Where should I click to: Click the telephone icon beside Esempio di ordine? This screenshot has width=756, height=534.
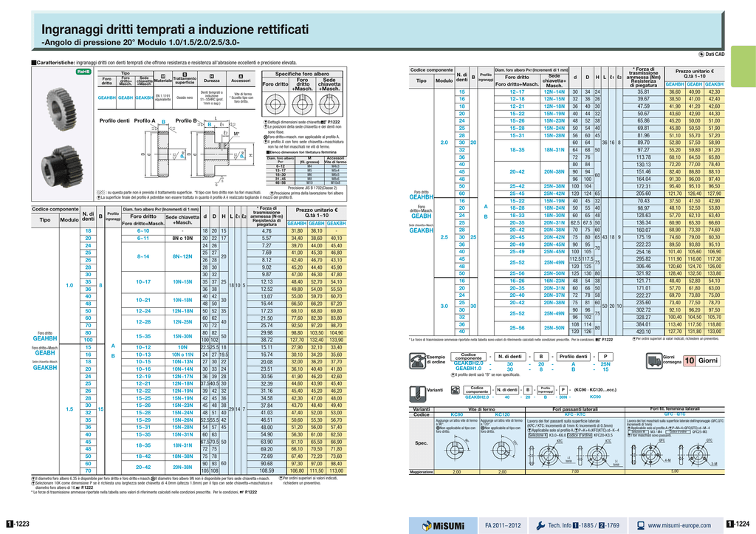point(416,361)
